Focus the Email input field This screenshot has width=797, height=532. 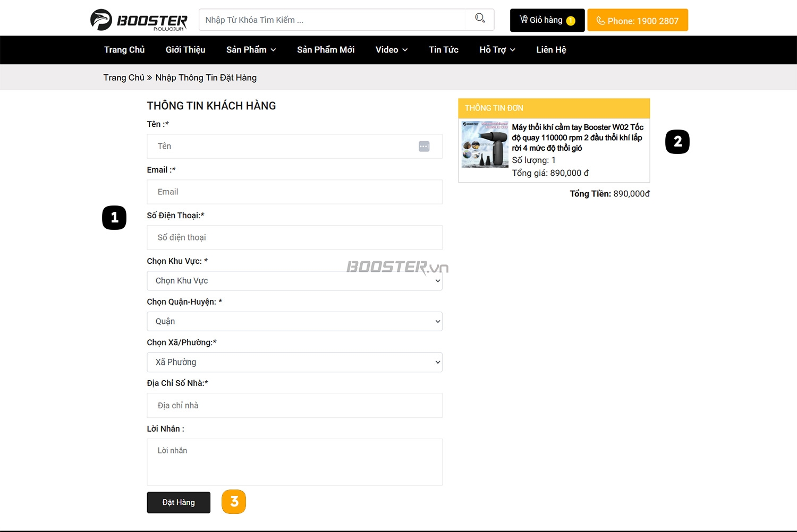294,192
